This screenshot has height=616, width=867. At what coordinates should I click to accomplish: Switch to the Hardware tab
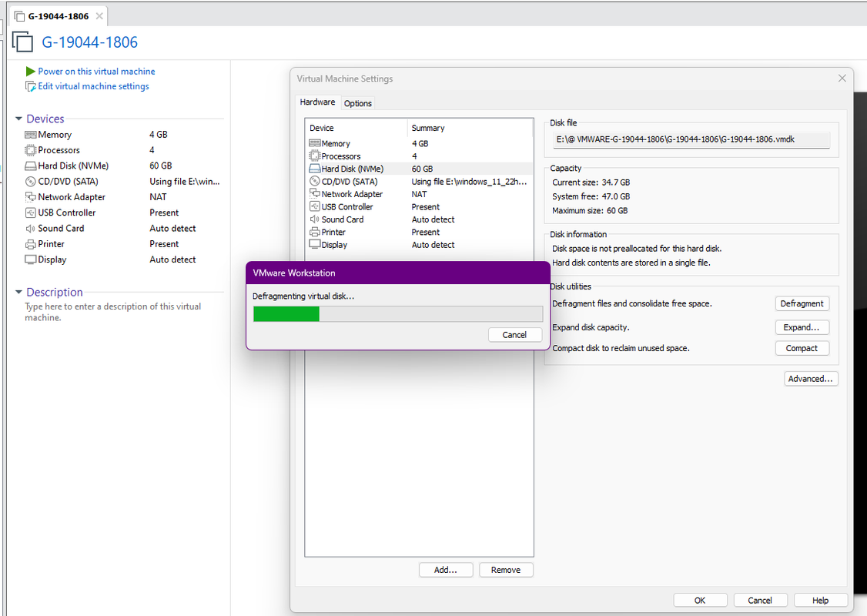point(317,102)
